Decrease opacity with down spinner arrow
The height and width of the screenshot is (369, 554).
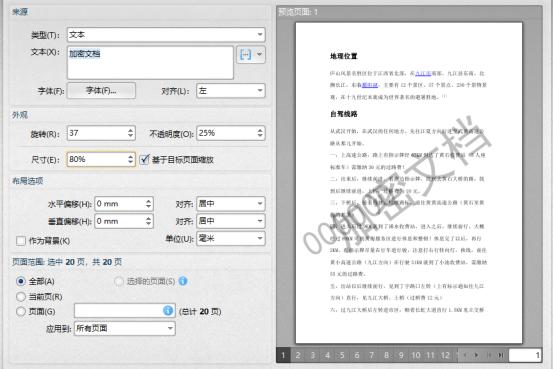pos(260,136)
